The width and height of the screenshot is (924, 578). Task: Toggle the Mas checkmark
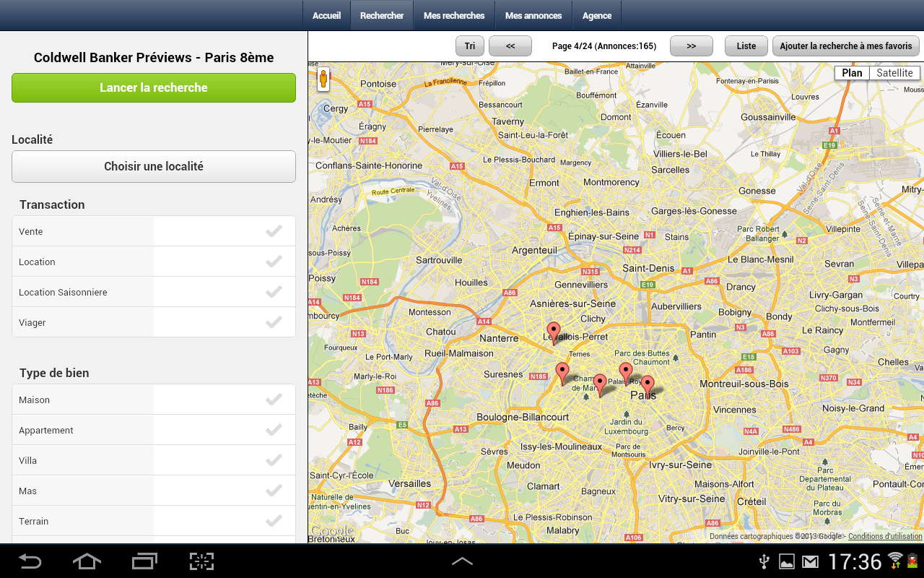[274, 491]
